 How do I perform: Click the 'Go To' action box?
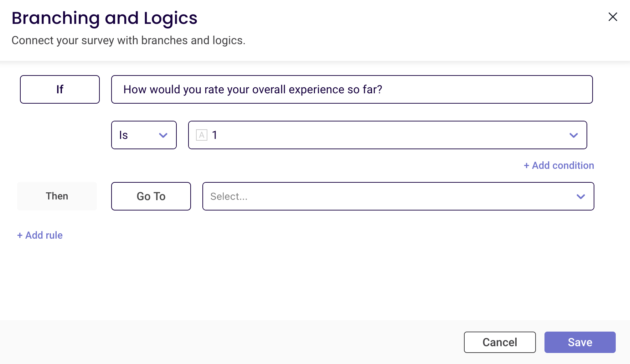point(151,196)
